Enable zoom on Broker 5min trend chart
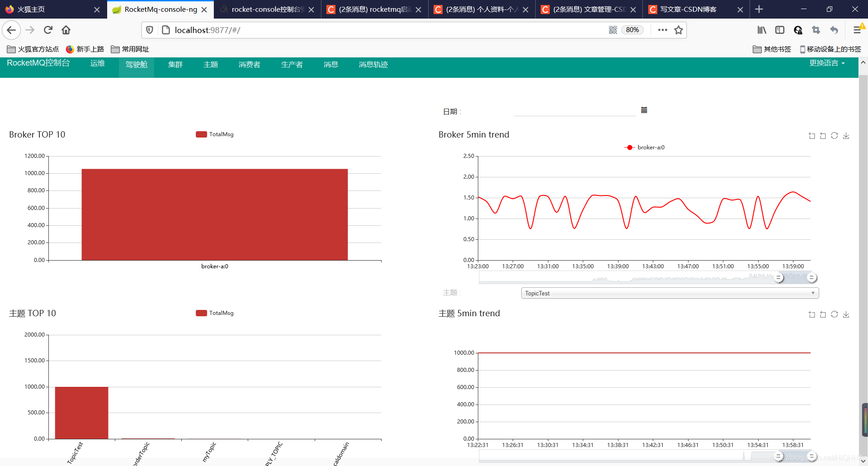The image size is (868, 466). pyautogui.click(x=812, y=136)
